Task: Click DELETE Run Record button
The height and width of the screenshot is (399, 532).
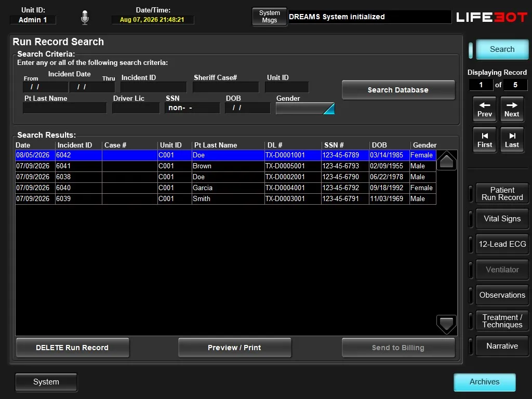Action: coord(73,348)
